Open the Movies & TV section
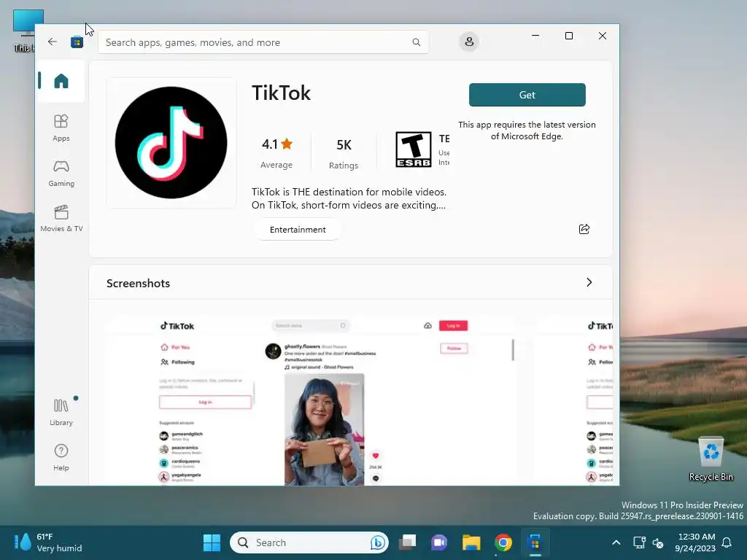 tap(61, 218)
